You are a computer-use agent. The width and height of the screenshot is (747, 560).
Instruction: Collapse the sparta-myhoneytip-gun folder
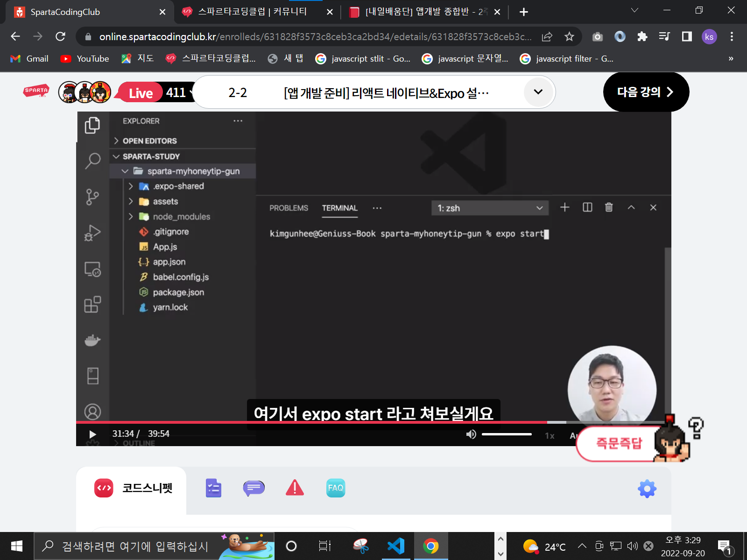(183, 171)
